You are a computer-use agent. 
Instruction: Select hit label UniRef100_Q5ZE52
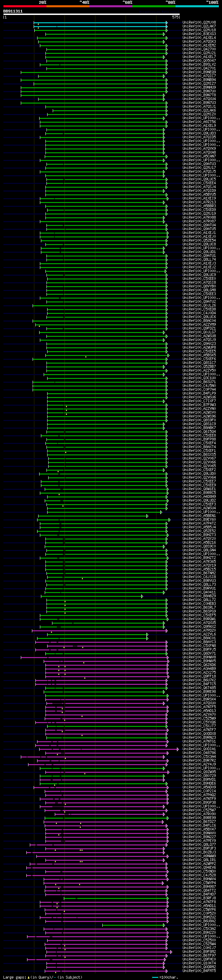point(199,531)
